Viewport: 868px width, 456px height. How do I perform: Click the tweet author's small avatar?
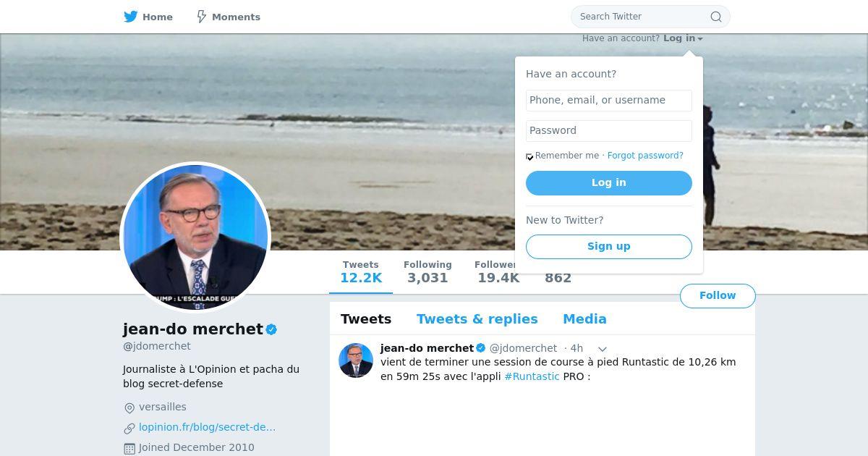pyautogui.click(x=356, y=360)
